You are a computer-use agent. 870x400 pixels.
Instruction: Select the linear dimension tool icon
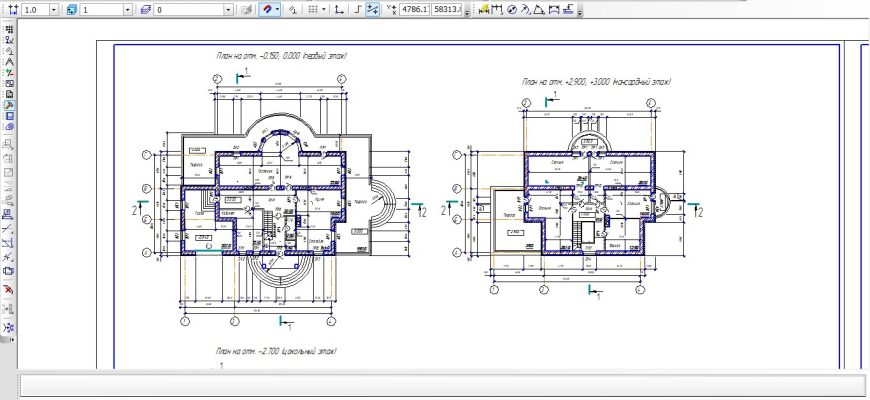[x=497, y=9]
